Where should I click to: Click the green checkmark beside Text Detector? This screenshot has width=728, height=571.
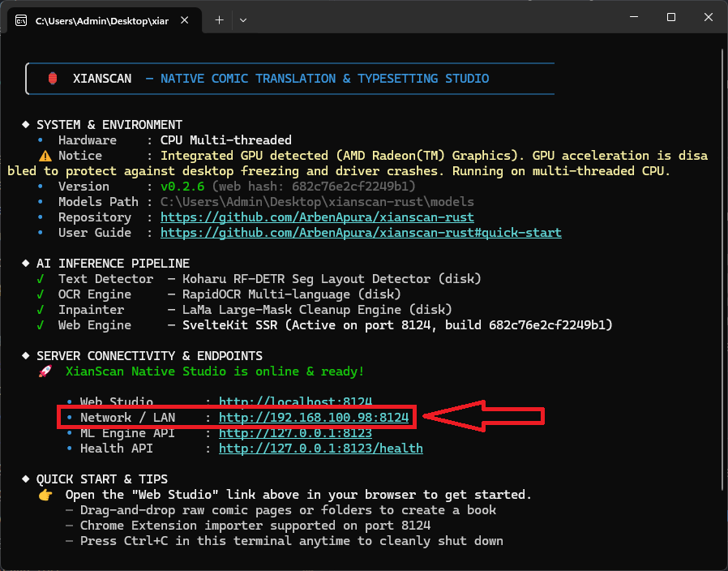click(41, 279)
